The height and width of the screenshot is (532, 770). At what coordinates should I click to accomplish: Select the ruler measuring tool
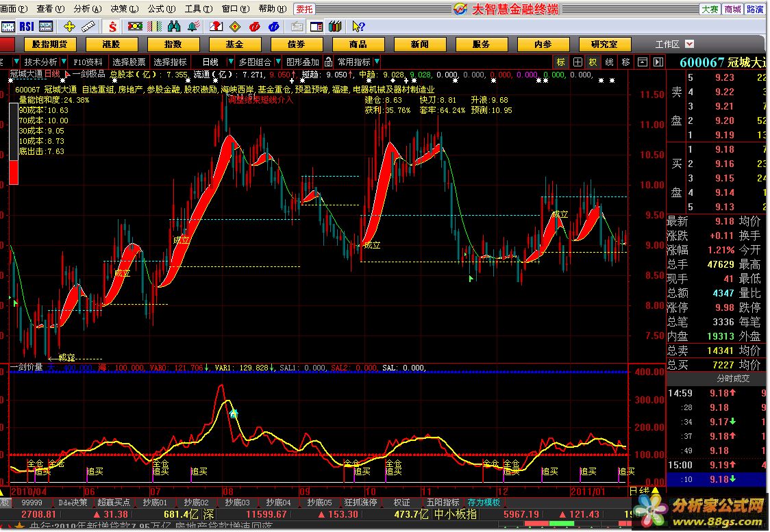pyautogui.click(x=88, y=27)
